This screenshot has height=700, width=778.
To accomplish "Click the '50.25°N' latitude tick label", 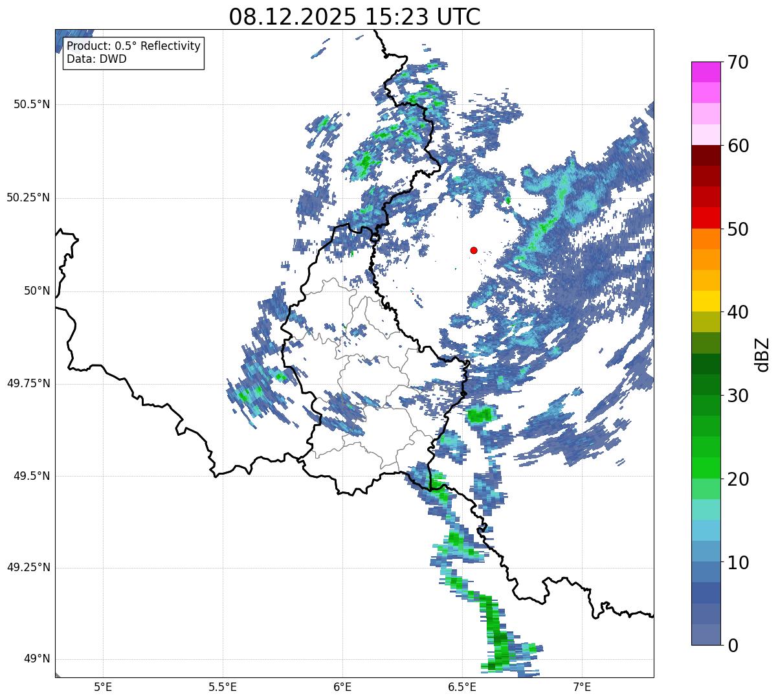I will [x=28, y=198].
